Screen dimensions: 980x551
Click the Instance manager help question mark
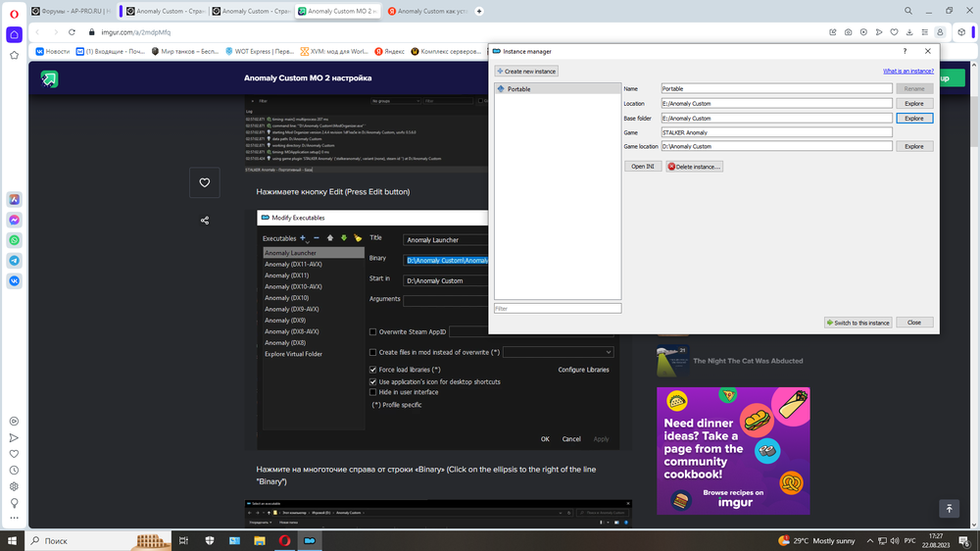pyautogui.click(x=905, y=51)
